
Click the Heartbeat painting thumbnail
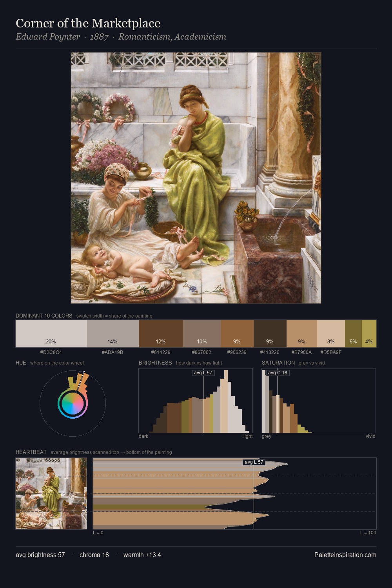[51, 493]
